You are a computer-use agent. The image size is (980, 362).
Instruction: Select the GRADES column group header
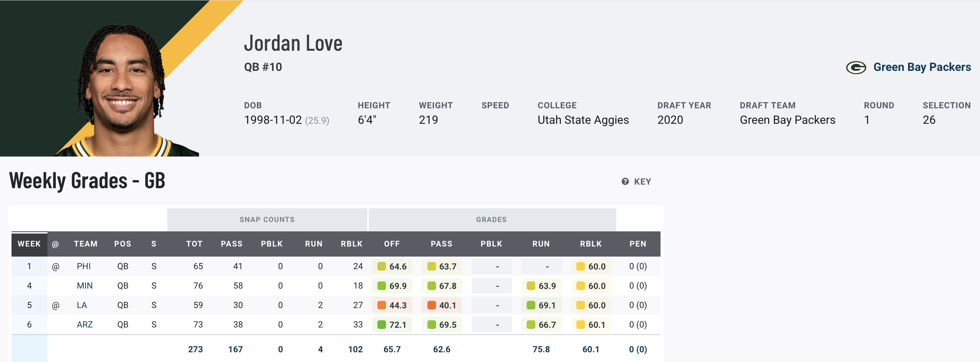(x=491, y=220)
